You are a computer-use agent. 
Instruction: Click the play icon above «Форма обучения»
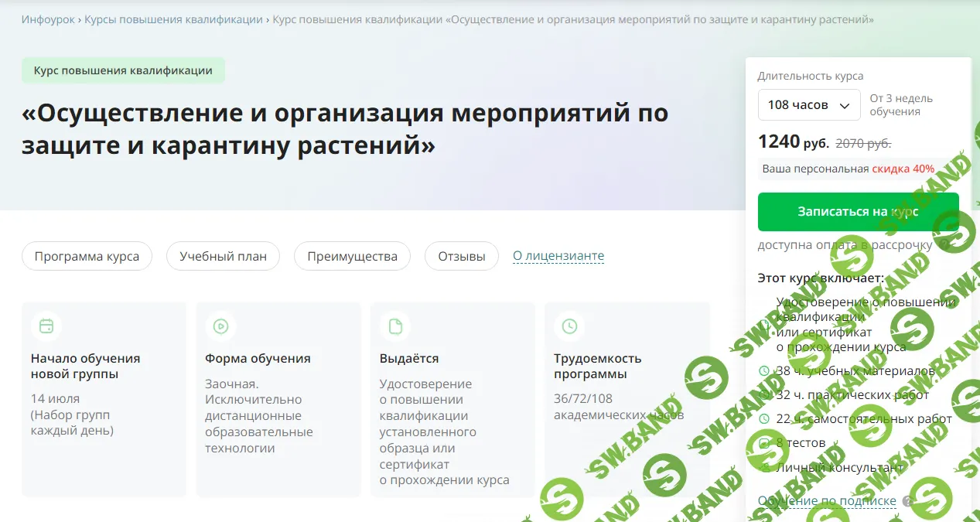click(220, 326)
